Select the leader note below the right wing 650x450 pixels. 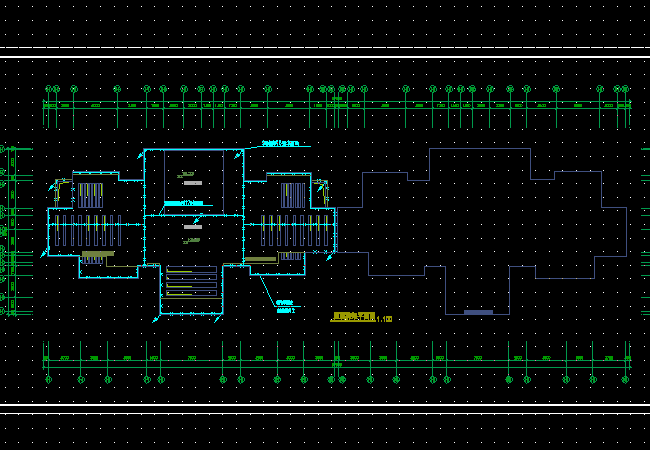tap(285, 305)
